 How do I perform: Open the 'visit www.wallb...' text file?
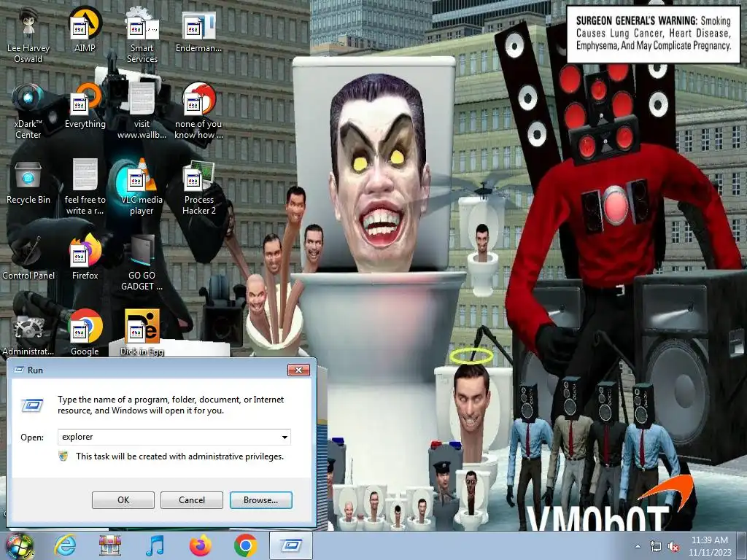click(142, 111)
